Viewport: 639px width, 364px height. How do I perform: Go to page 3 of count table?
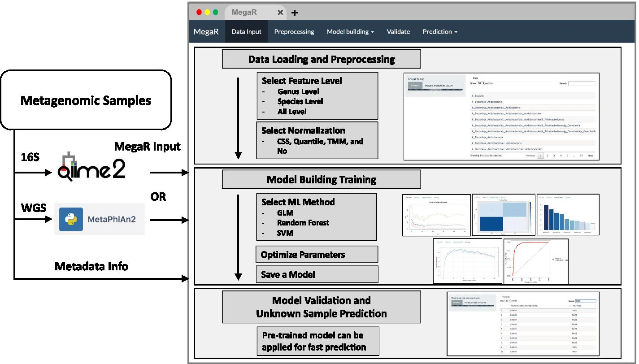(x=554, y=156)
